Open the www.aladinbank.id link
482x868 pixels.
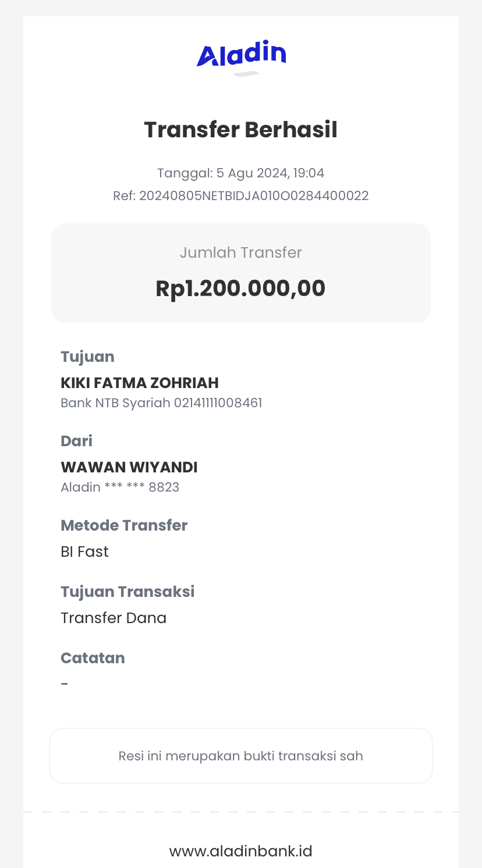[241, 851]
